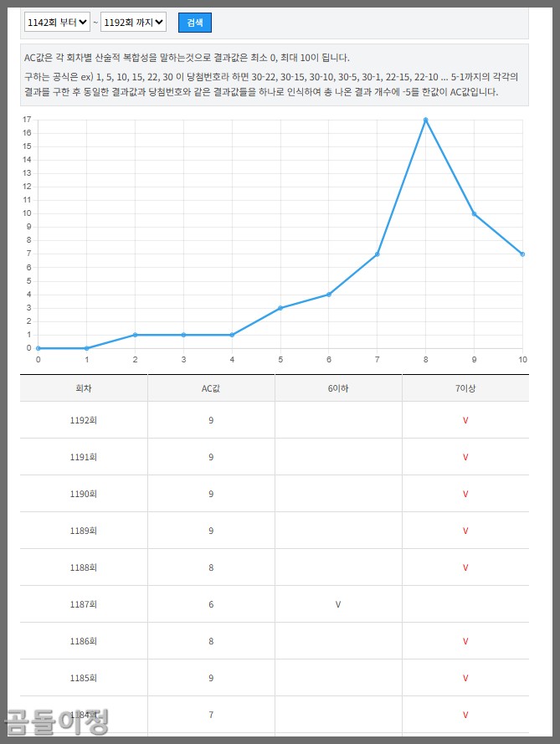Viewport: 560px width, 744px height.
Task: Select the 1187회 row label
Action: pyautogui.click(x=84, y=604)
